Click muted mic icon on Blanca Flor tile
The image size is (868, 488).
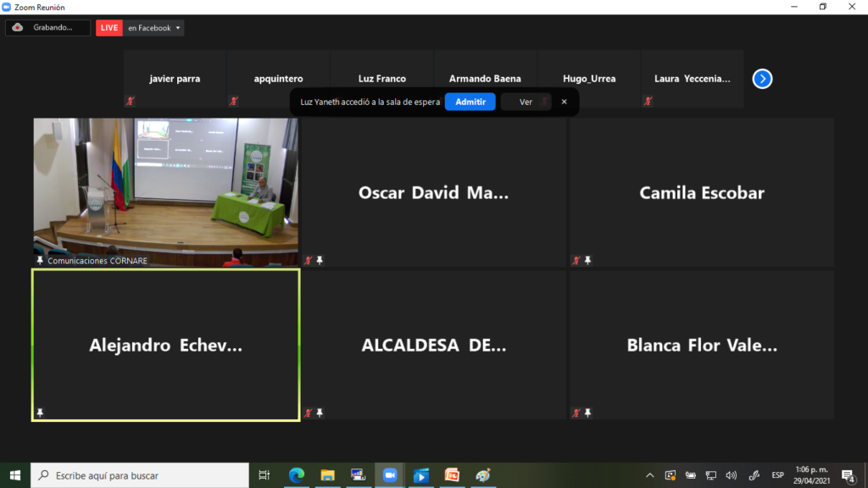[x=576, y=413]
